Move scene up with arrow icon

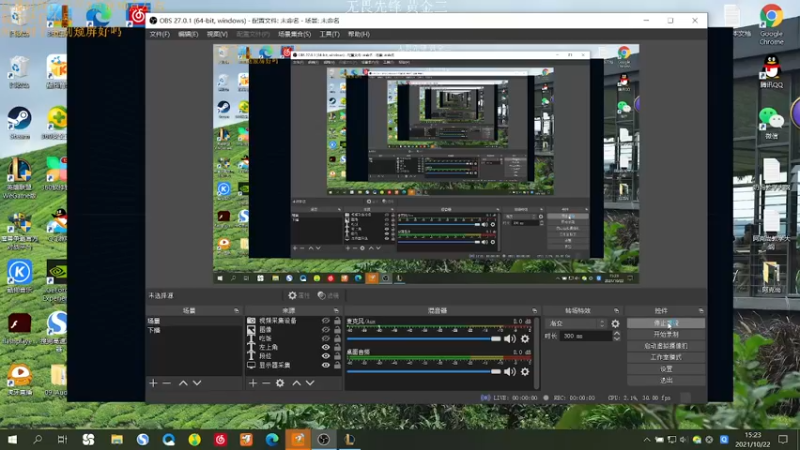coord(183,383)
